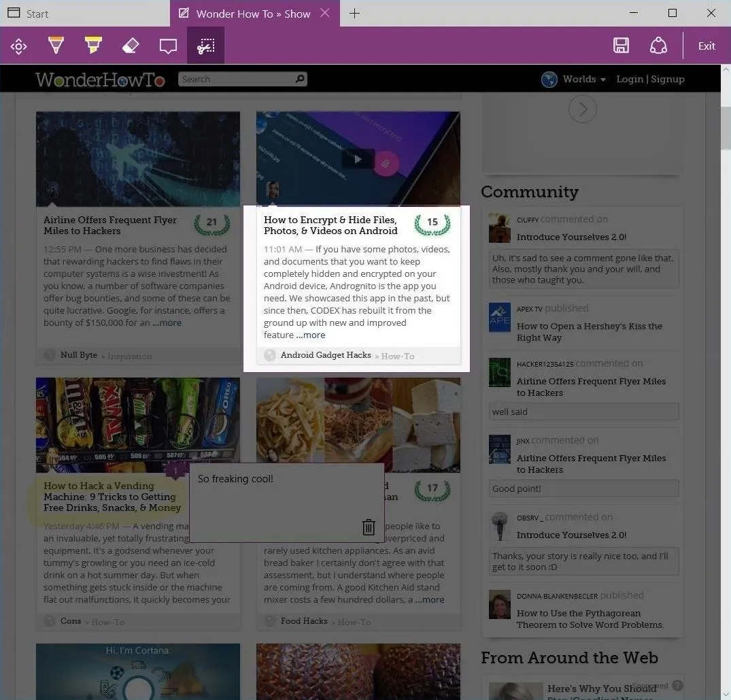This screenshot has width=731, height=700.
Task: Save the web note
Action: tap(621, 46)
